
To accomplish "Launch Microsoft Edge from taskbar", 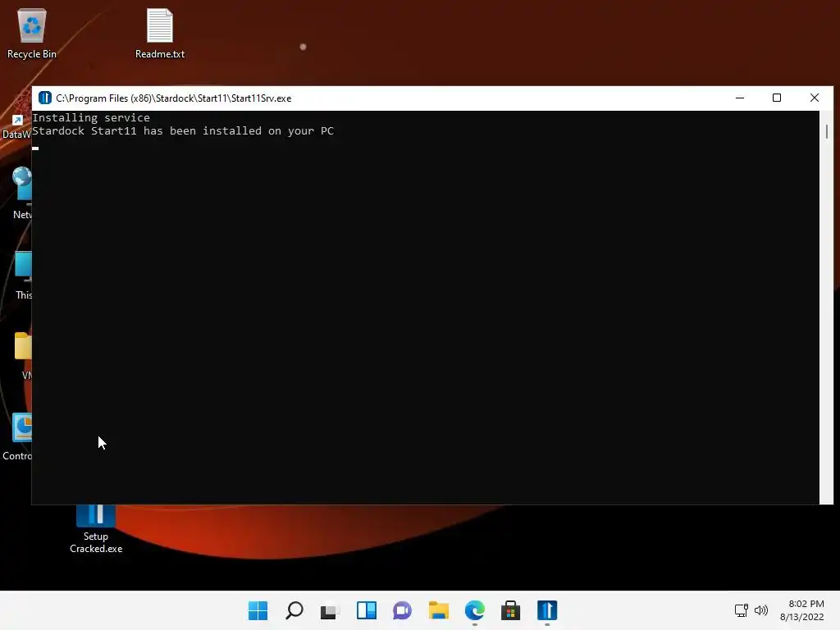I will 475,610.
